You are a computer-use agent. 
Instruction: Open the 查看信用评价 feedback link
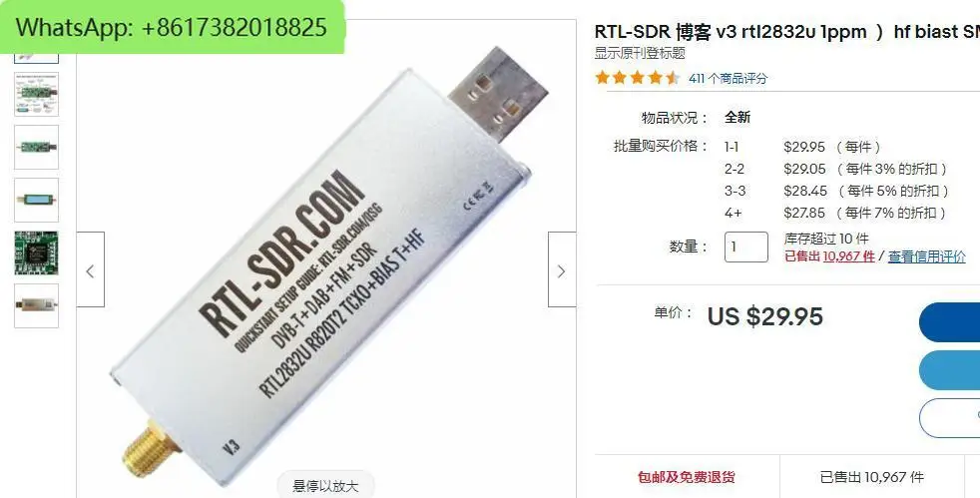927,256
